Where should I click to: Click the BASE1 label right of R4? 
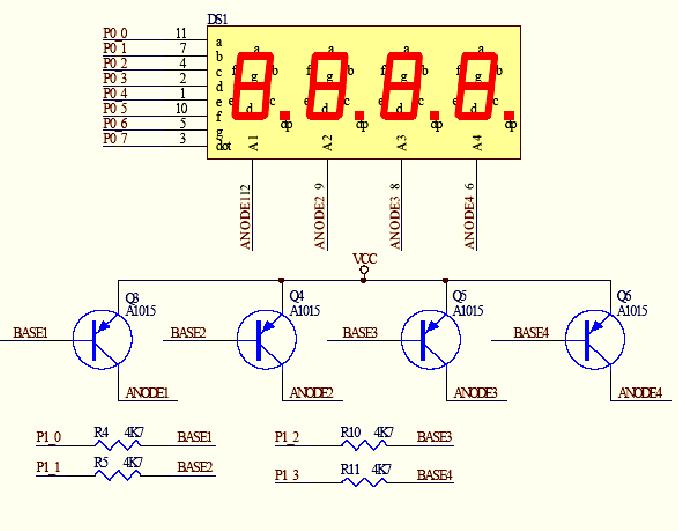coord(195,437)
